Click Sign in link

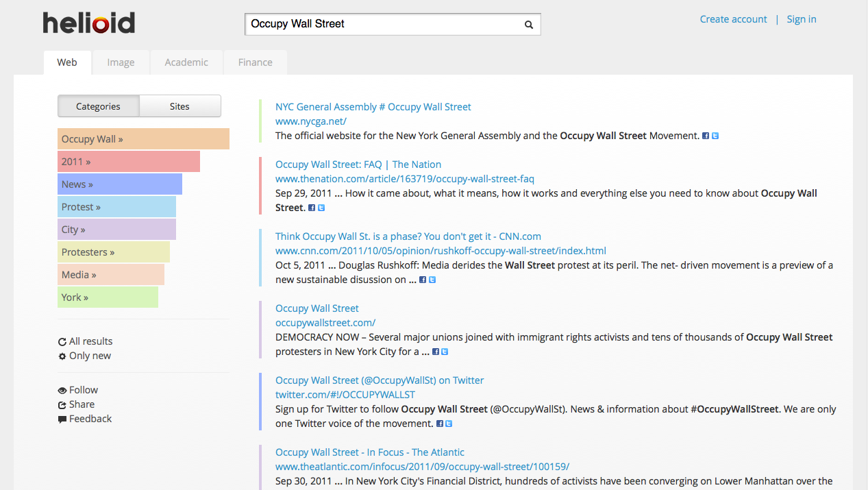(x=802, y=19)
